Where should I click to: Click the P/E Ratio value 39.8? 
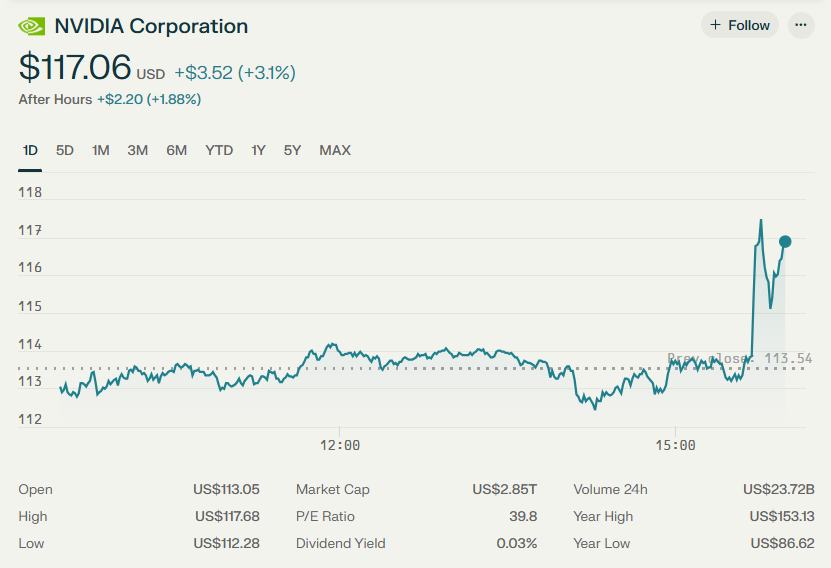pos(523,516)
